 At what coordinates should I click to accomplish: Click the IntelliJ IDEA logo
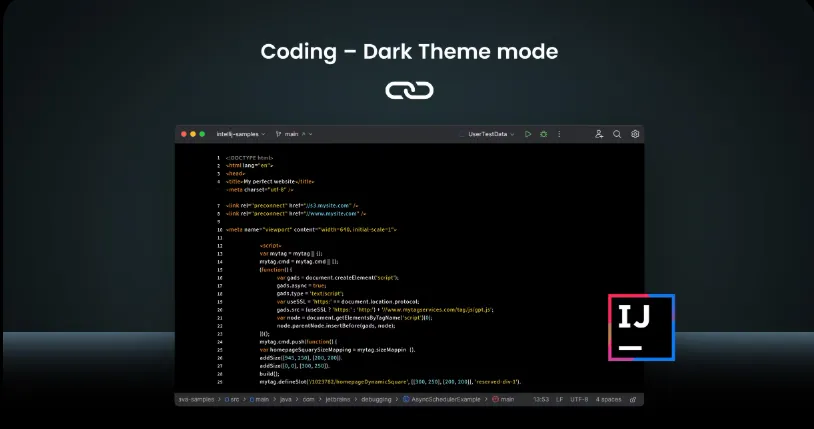click(641, 326)
